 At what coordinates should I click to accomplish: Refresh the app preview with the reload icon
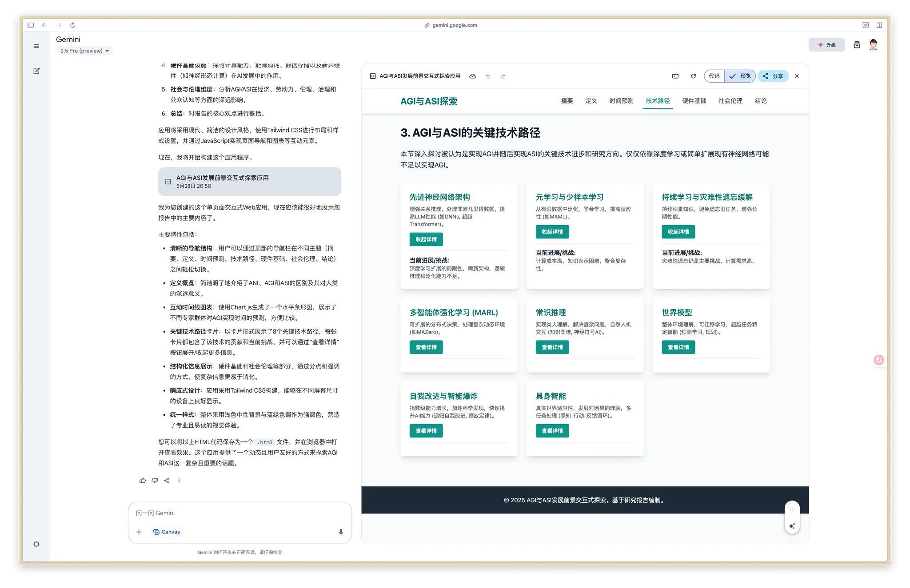click(x=693, y=76)
